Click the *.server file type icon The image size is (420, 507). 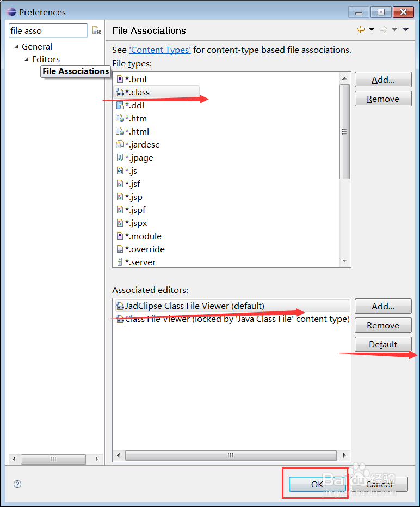coord(120,262)
